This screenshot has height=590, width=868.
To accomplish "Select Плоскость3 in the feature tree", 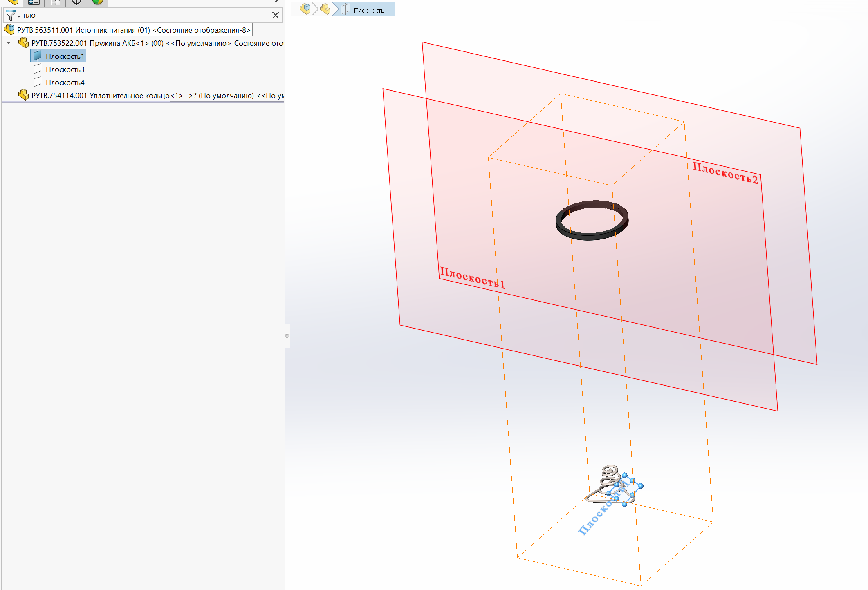I will 59,69.
